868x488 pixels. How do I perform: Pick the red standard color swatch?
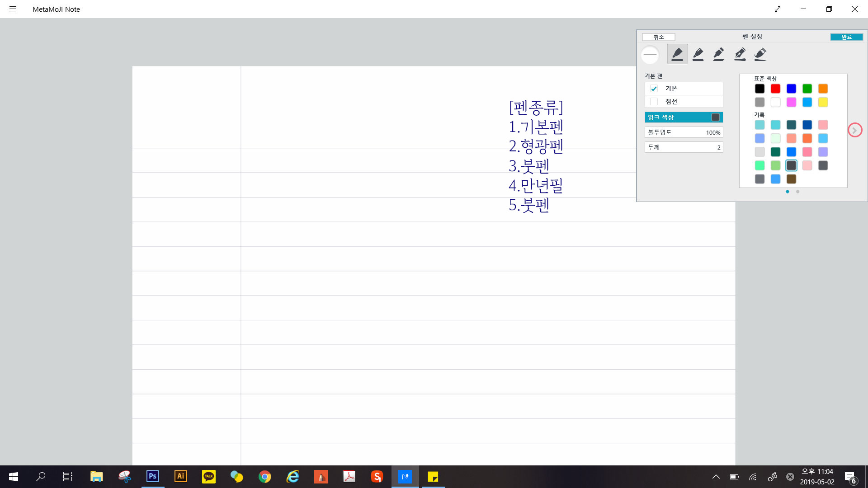point(775,89)
